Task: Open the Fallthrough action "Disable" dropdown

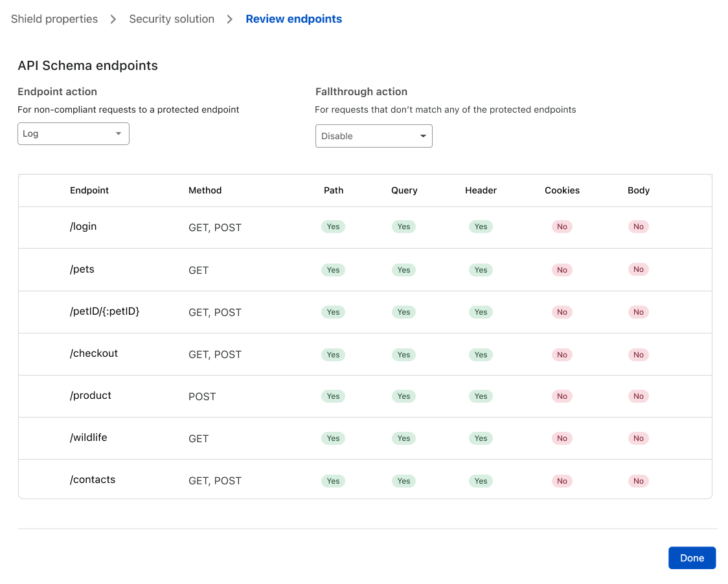Action: [x=374, y=136]
